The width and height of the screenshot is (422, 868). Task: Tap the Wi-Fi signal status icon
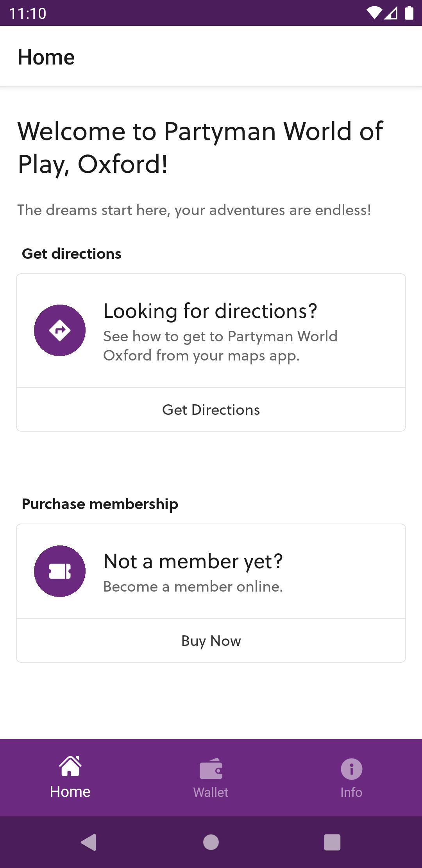coord(374,13)
